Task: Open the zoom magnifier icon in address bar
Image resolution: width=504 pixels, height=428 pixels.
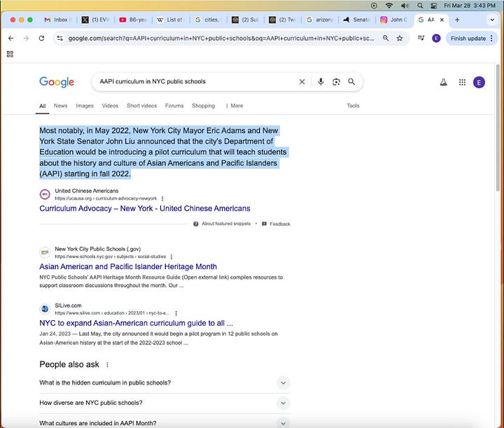Action: coord(386,39)
